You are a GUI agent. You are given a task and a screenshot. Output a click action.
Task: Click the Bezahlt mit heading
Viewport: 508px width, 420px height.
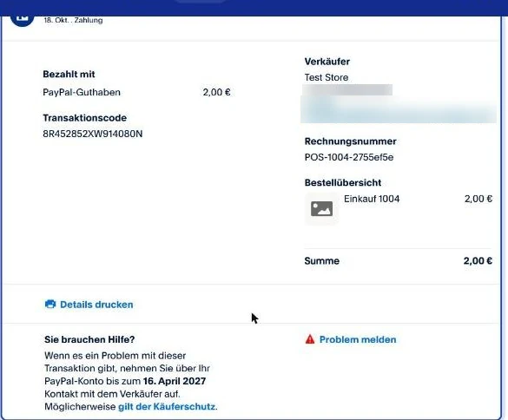(x=69, y=74)
